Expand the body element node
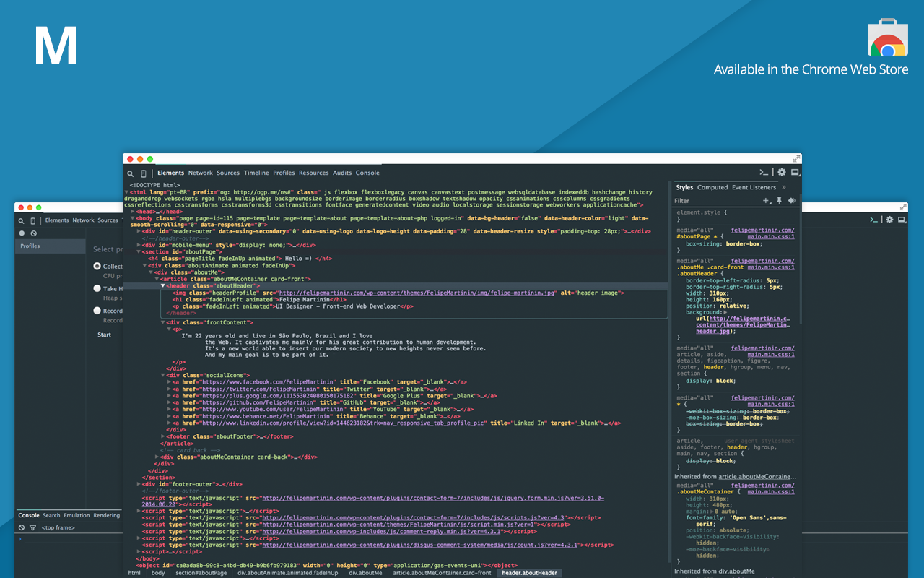This screenshot has width=924, height=578. click(133, 218)
